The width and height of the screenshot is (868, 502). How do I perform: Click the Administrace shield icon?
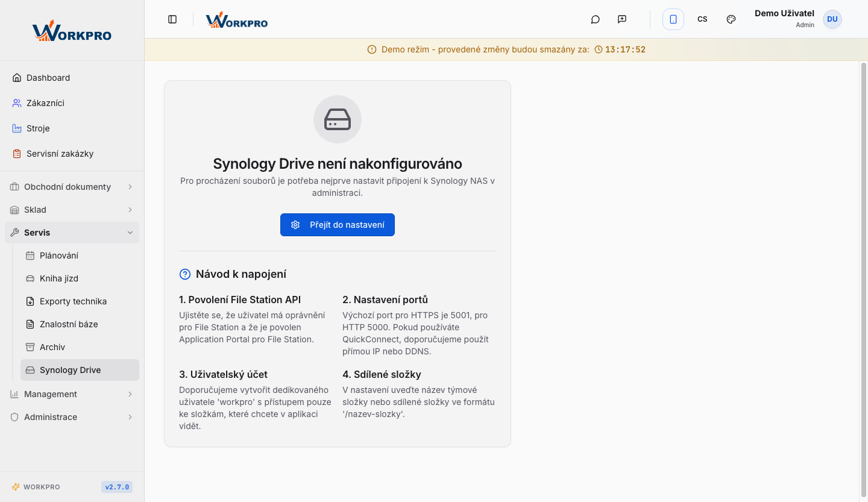14,417
